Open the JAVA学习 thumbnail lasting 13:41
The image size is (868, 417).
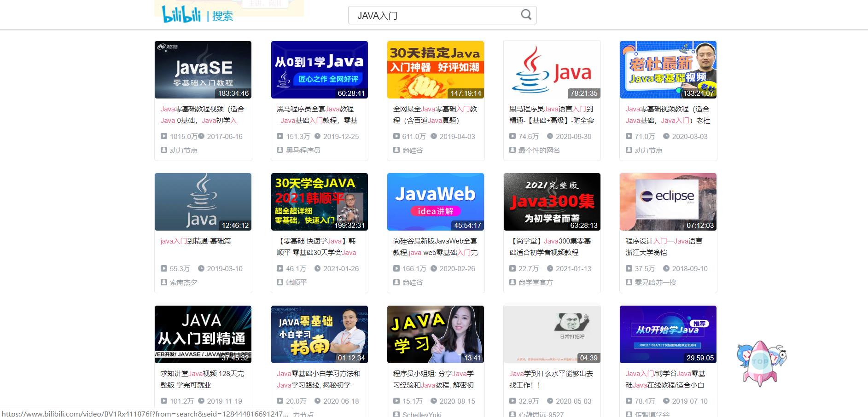[x=436, y=334]
